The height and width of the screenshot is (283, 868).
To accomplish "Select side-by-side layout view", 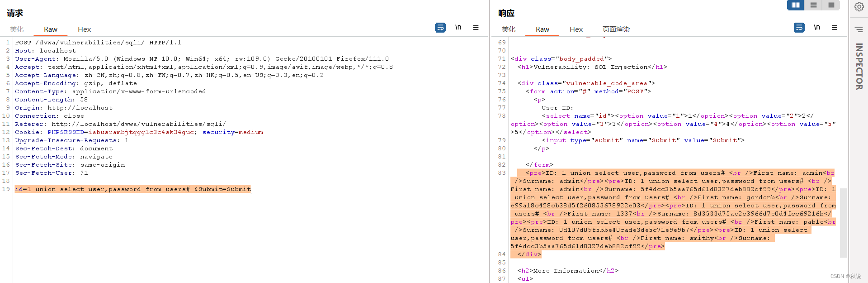I will click(x=796, y=5).
